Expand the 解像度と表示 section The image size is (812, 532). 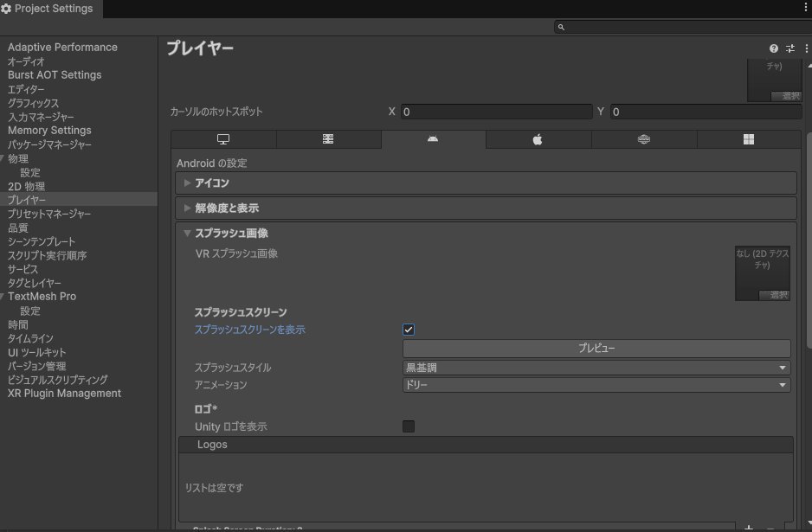pyautogui.click(x=486, y=208)
